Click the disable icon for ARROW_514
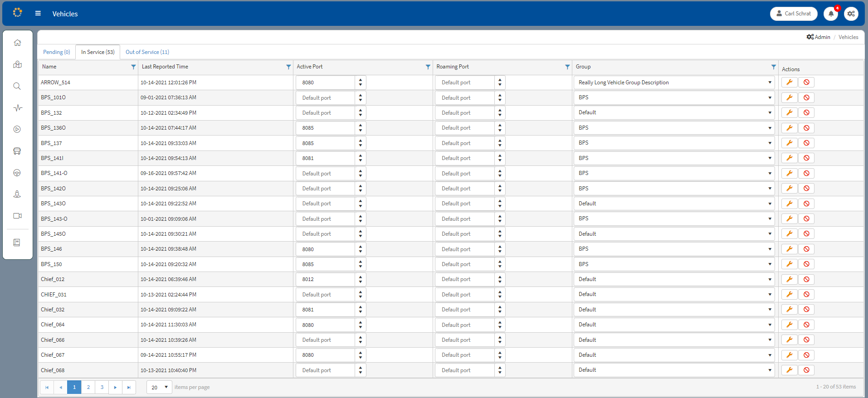Screen dimensions: 868x398 806,82
